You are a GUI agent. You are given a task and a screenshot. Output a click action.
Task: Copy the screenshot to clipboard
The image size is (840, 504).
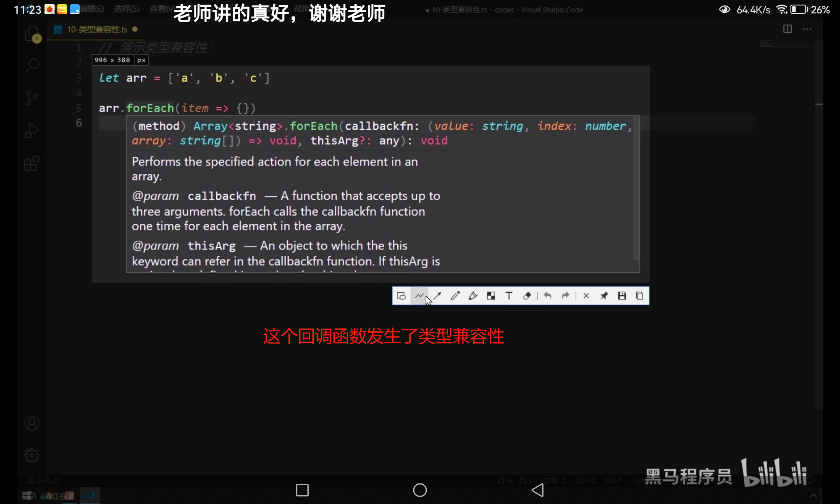click(640, 296)
